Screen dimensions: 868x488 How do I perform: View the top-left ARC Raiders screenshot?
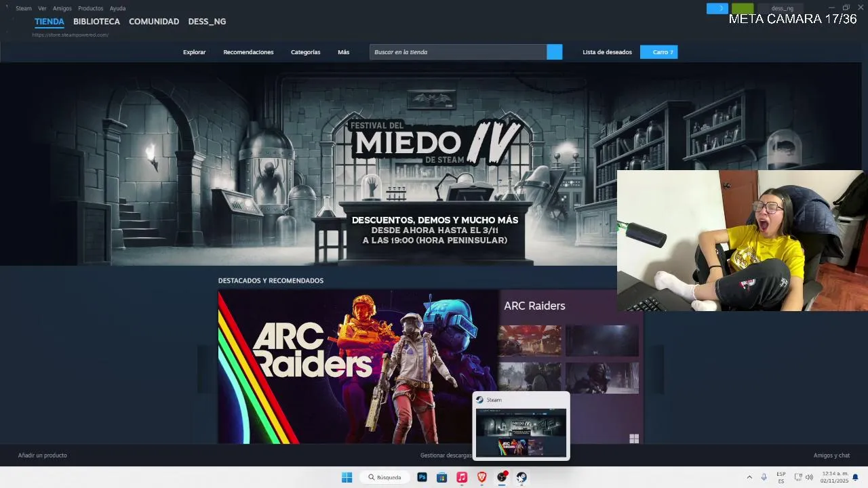(x=530, y=340)
